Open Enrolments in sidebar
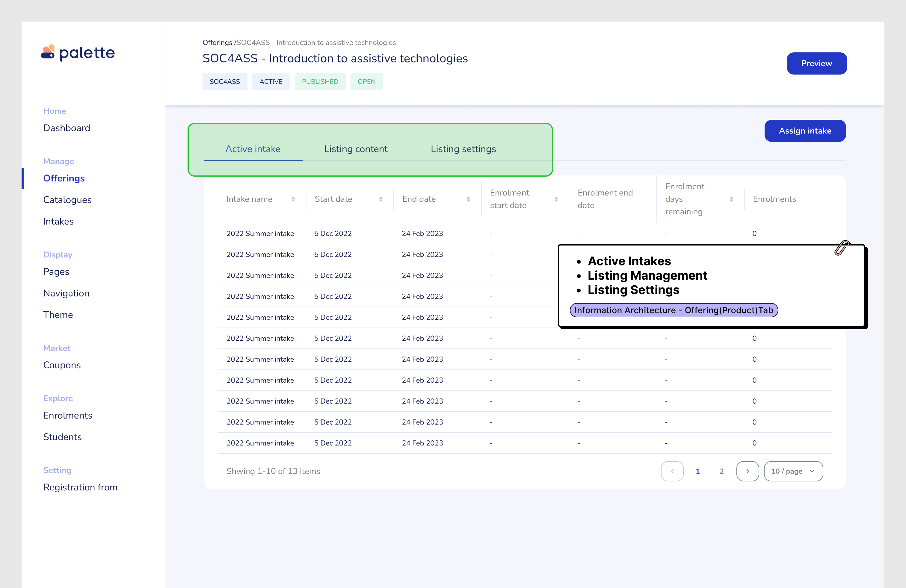Screen dimensions: 906x588 (68, 416)
